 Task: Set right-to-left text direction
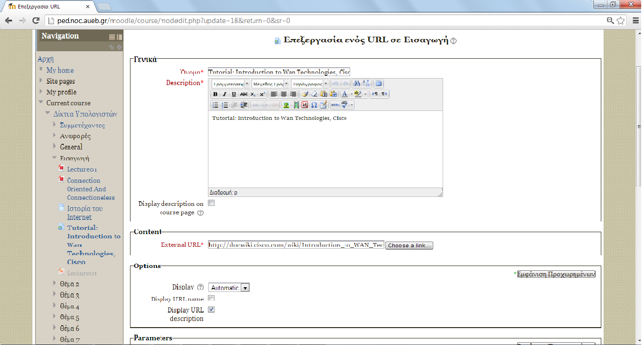[x=384, y=94]
